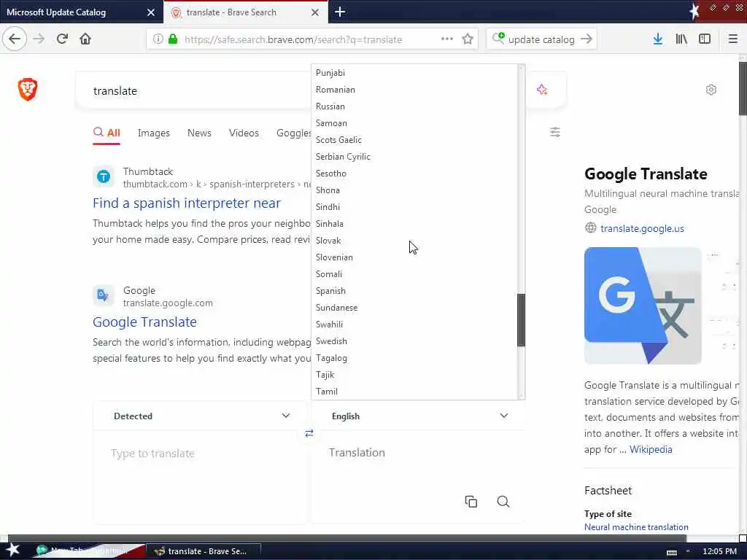Click the Brave lion logo

pos(28,89)
